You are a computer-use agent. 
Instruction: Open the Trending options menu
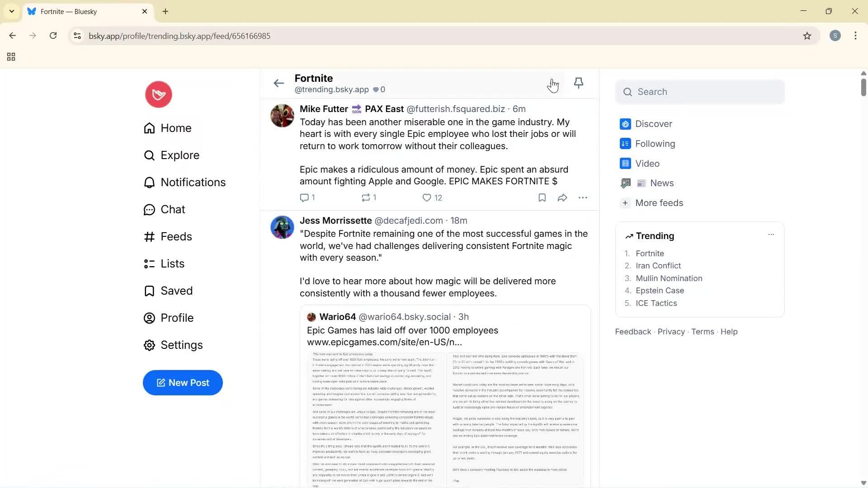point(771,235)
